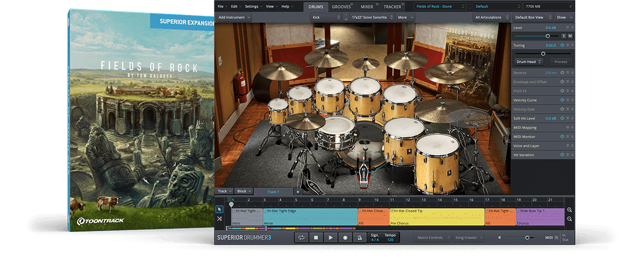644x262 pixels.
Task: Open the View menu
Action: pos(271,6)
